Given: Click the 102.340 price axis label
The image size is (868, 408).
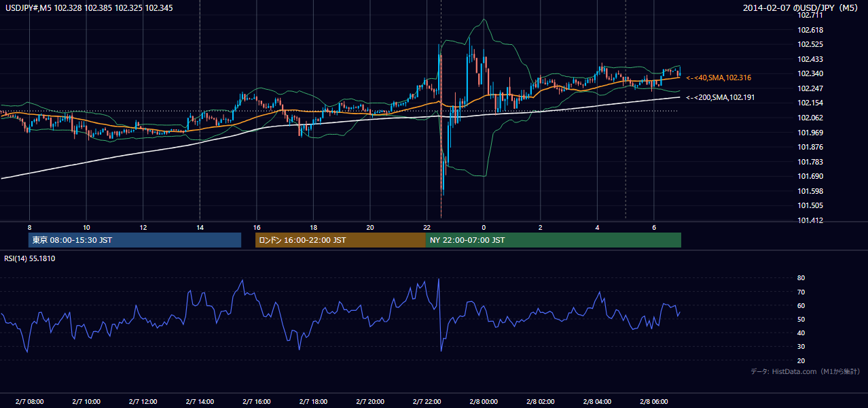Looking at the screenshot, I should pyautogui.click(x=810, y=73).
